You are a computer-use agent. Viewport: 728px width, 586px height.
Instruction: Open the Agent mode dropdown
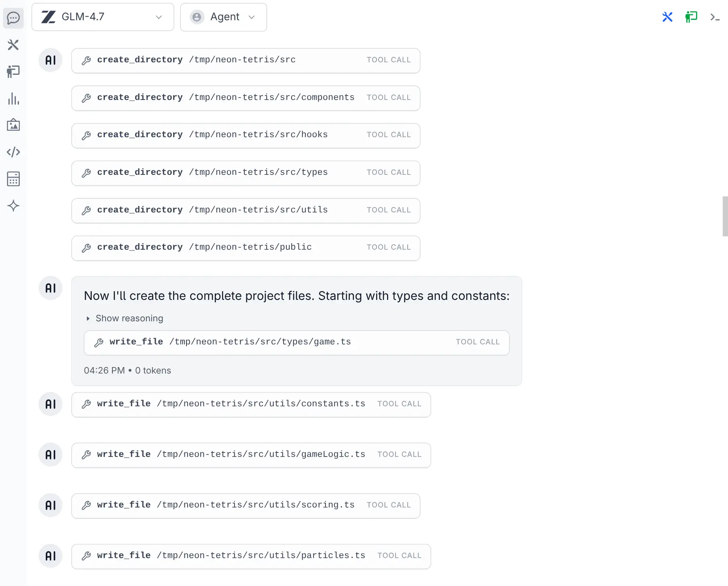pos(223,17)
